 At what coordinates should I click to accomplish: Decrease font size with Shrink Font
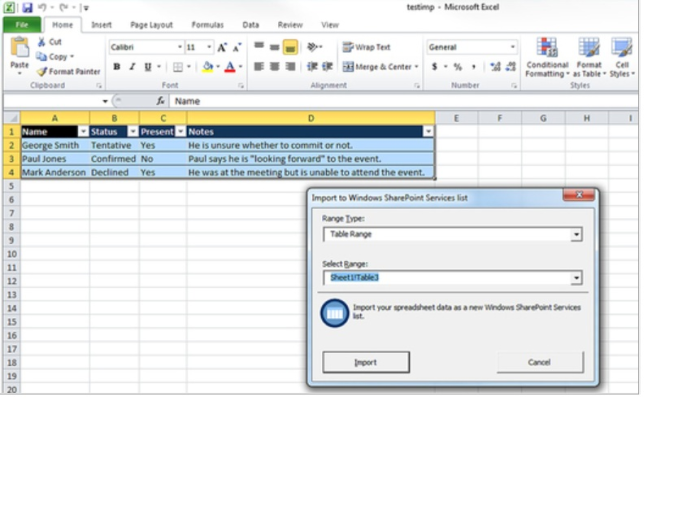[x=237, y=47]
